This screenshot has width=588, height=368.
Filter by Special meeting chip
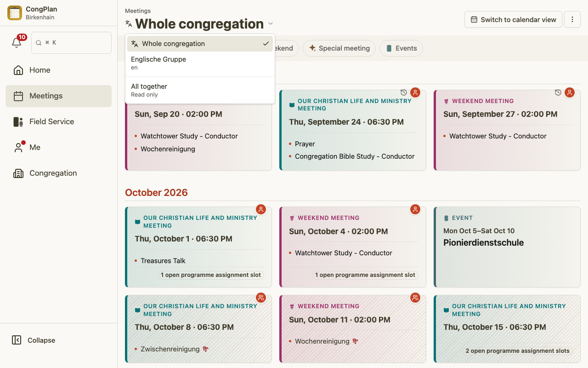click(339, 48)
